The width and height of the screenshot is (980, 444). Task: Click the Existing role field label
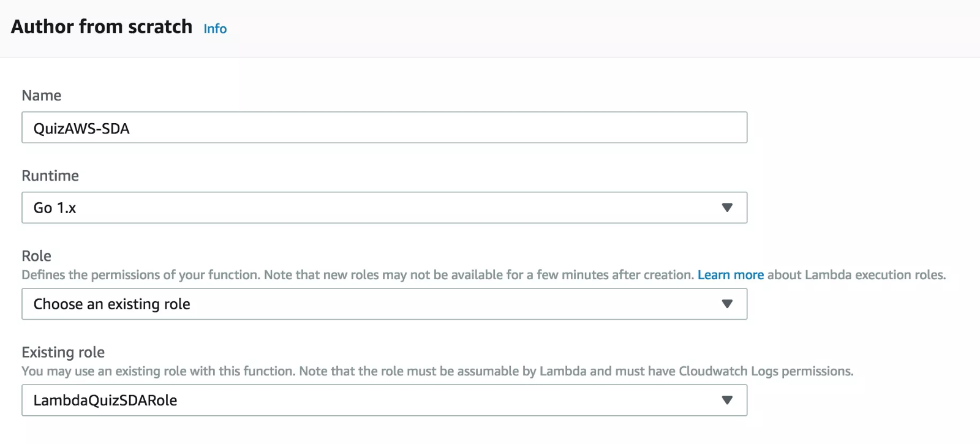point(63,352)
